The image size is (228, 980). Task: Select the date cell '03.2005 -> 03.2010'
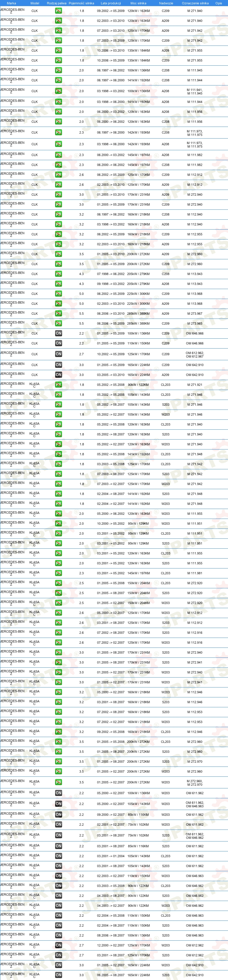pyautogui.click(x=111, y=375)
